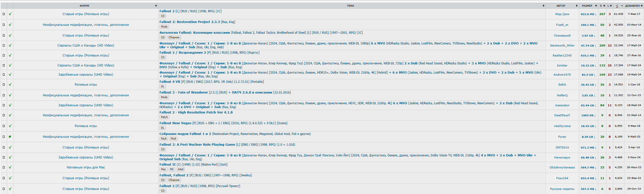Click the topic icon in the OhJohnnyVanesso row
Image resolution: width=644 pixels, height=194 pixels.
[x=4, y=167]
